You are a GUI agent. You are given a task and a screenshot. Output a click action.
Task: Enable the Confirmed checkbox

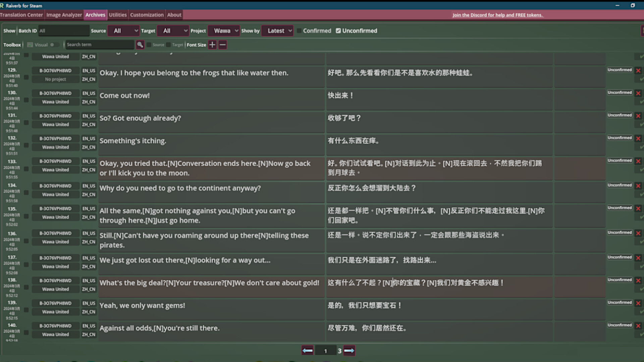coord(299,31)
